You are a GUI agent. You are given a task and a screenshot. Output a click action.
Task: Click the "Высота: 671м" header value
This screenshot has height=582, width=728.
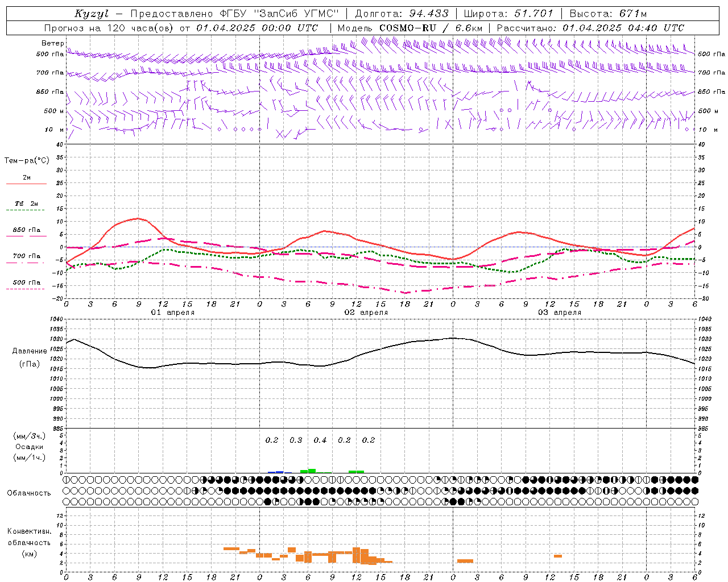pos(608,14)
